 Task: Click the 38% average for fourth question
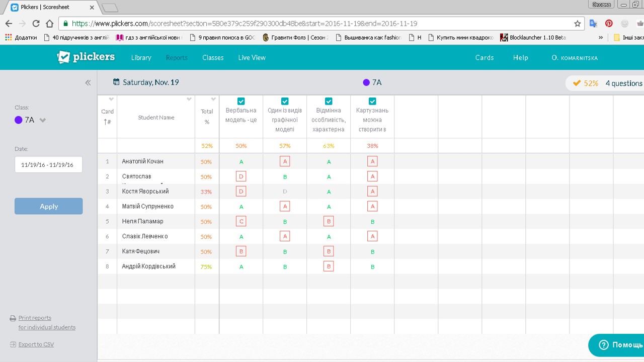372,146
